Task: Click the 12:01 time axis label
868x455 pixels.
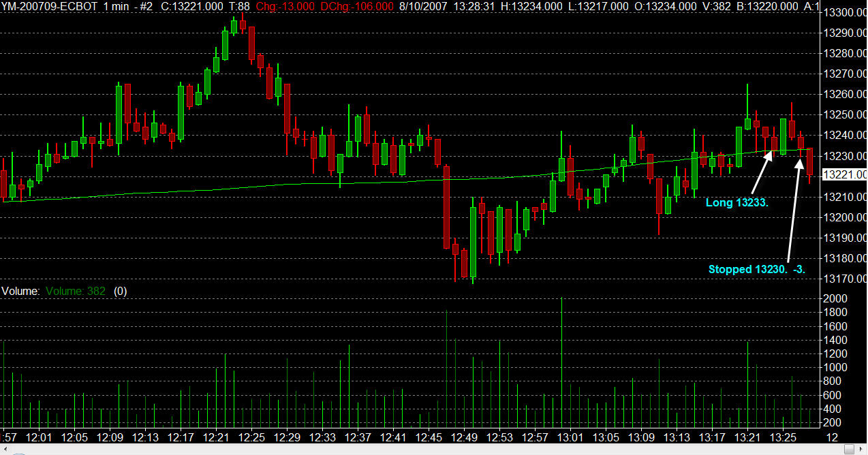Action: (39, 437)
